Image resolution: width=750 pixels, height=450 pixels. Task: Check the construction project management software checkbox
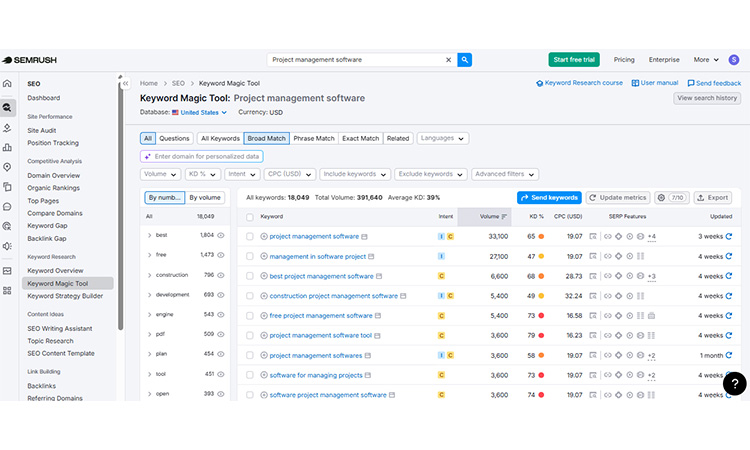coord(250,296)
